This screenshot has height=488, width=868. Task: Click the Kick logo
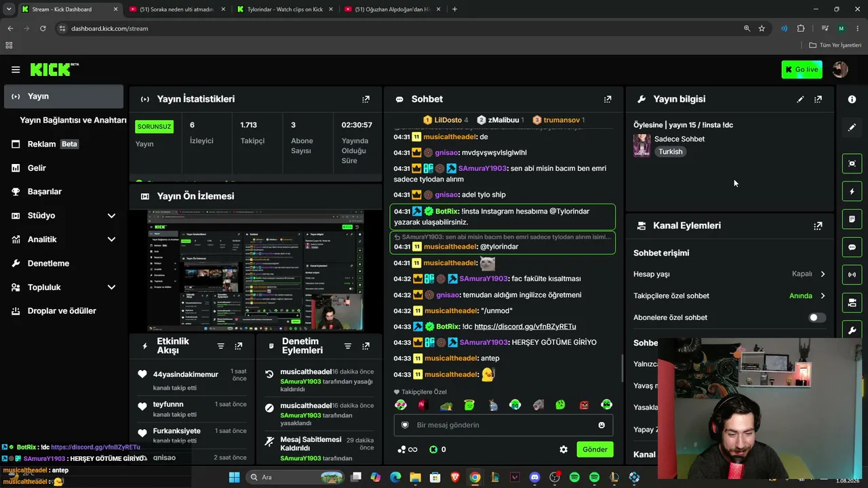pyautogui.click(x=54, y=70)
